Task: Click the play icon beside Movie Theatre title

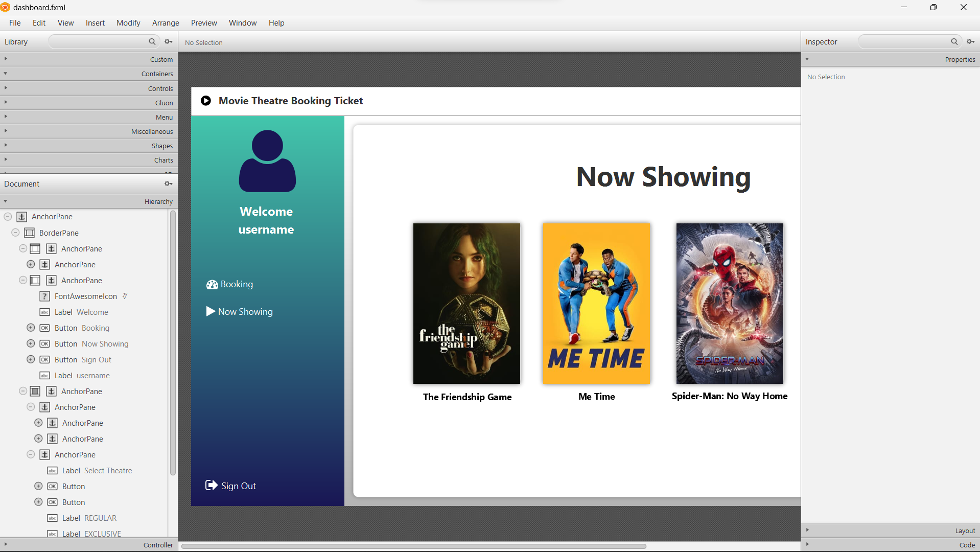Action: click(206, 101)
